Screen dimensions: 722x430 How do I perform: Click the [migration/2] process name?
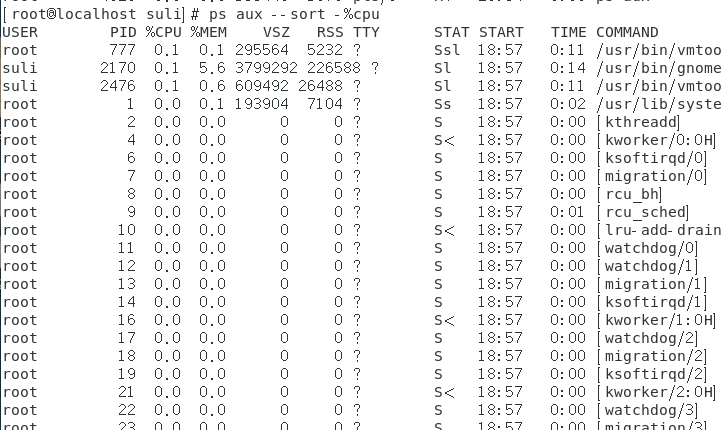(x=652, y=355)
